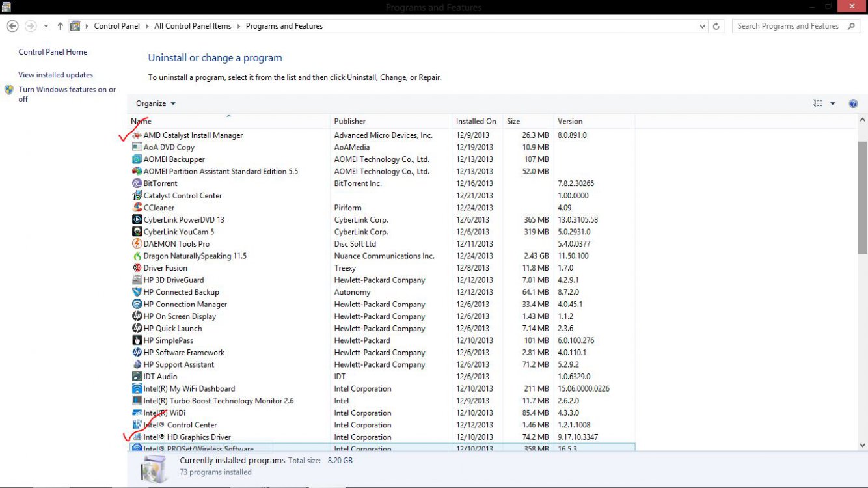Click All Control Panel Items breadcrumb
868x488 pixels.
(x=193, y=26)
